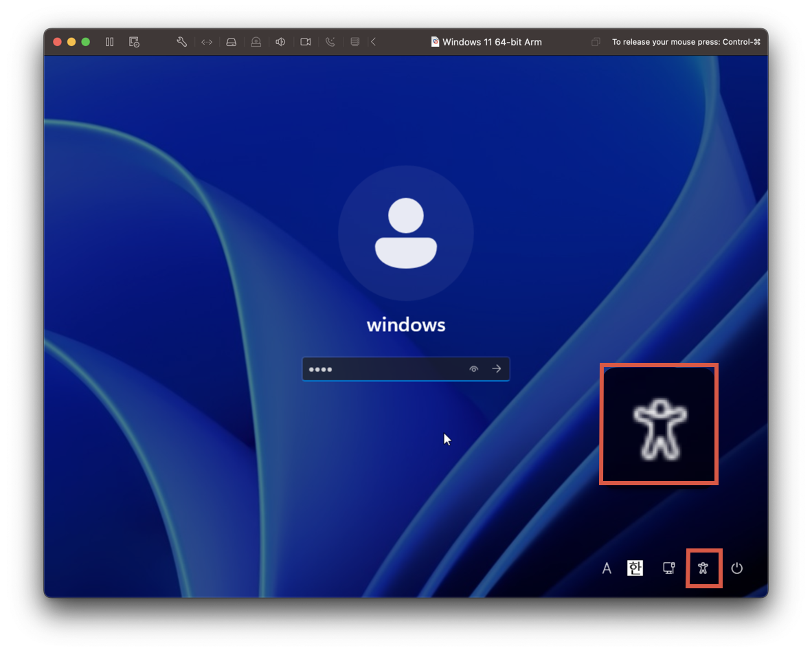
Task: Open the network connection icon
Action: click(669, 568)
